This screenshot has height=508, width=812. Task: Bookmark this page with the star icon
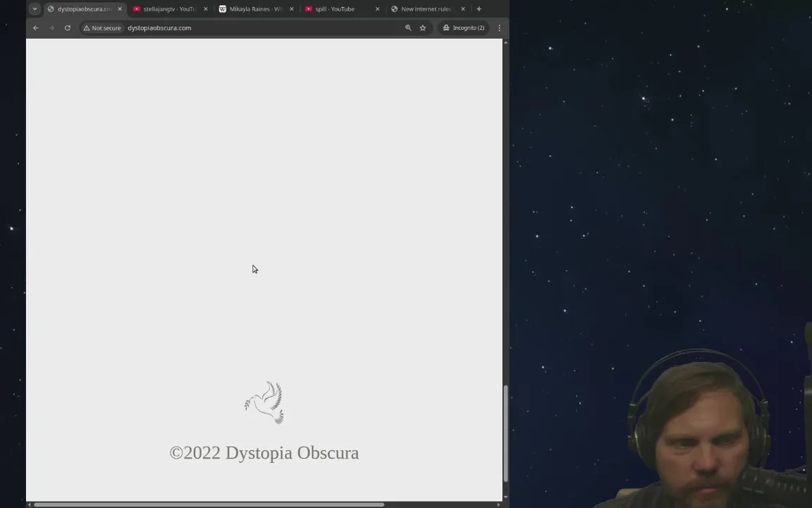423,28
